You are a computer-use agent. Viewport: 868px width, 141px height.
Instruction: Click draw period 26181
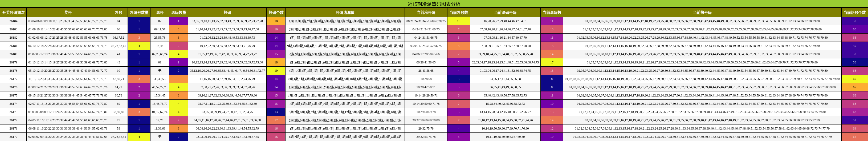pos(14,46)
